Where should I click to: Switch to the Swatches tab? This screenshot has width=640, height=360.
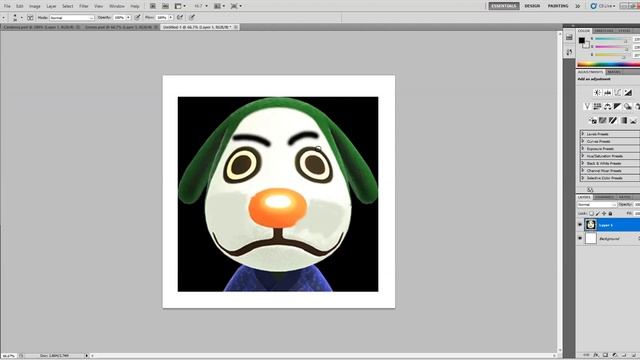[x=604, y=31]
